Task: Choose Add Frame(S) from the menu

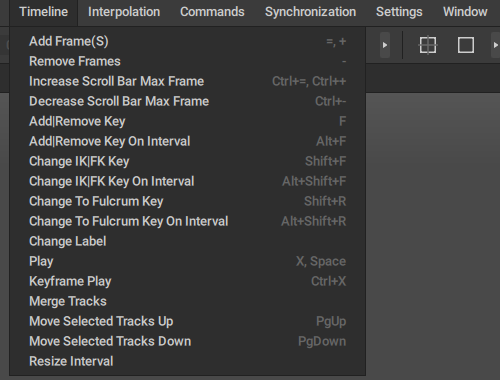Action: tap(188, 41)
